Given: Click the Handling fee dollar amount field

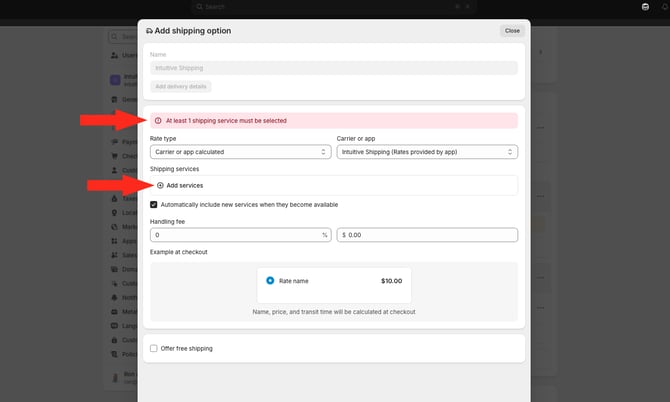Looking at the screenshot, I should [x=427, y=235].
